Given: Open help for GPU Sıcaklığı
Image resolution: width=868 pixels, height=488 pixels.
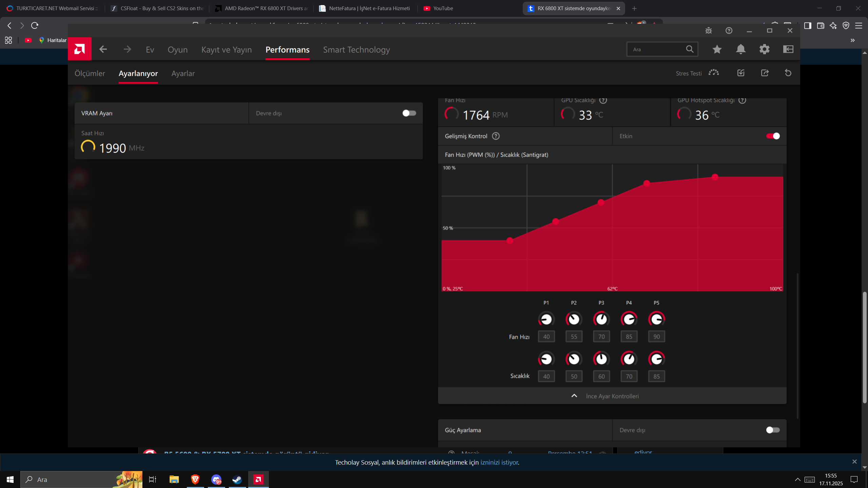Looking at the screenshot, I should (603, 100).
